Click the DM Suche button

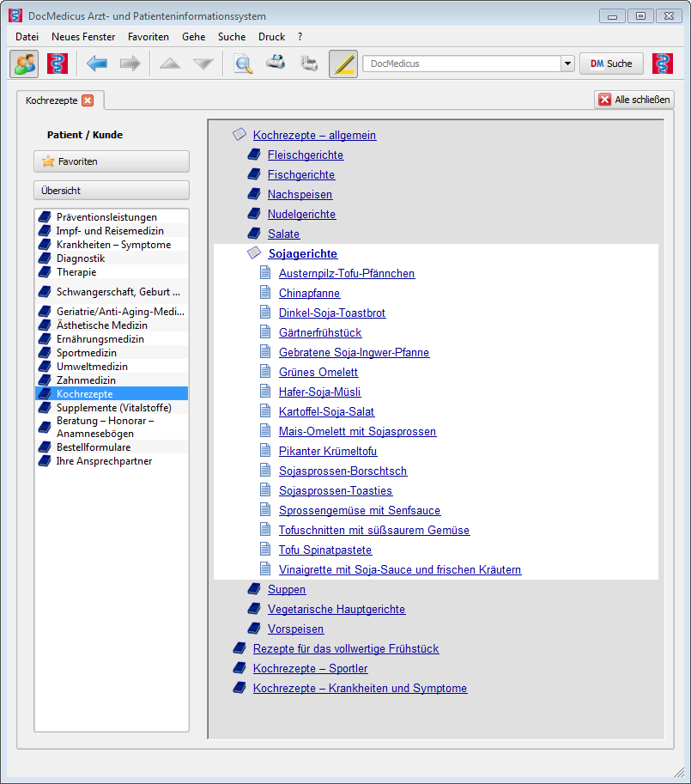(611, 64)
